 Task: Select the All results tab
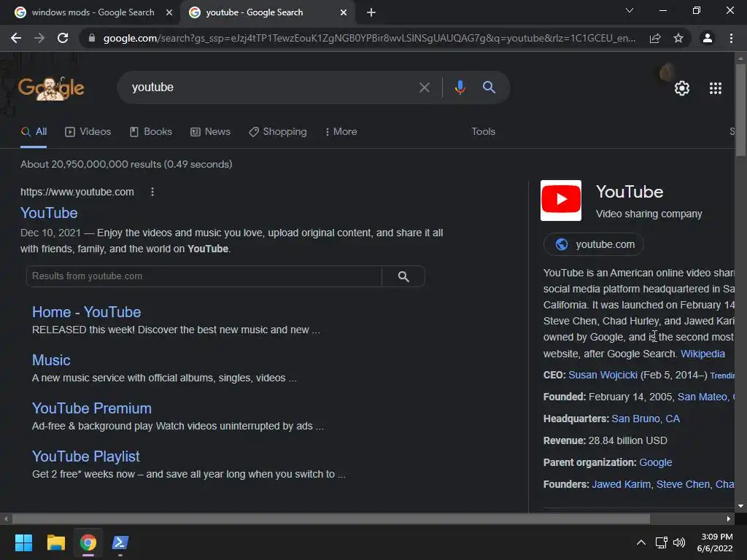pyautogui.click(x=34, y=132)
